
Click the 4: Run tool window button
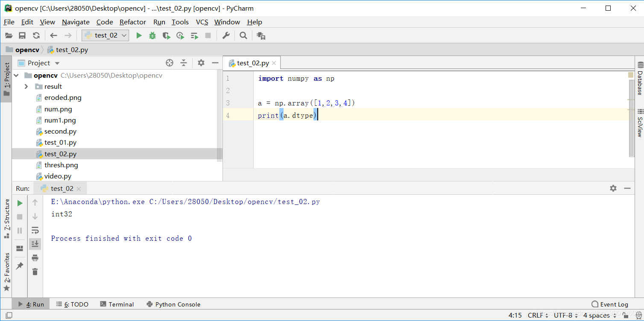[31, 304]
